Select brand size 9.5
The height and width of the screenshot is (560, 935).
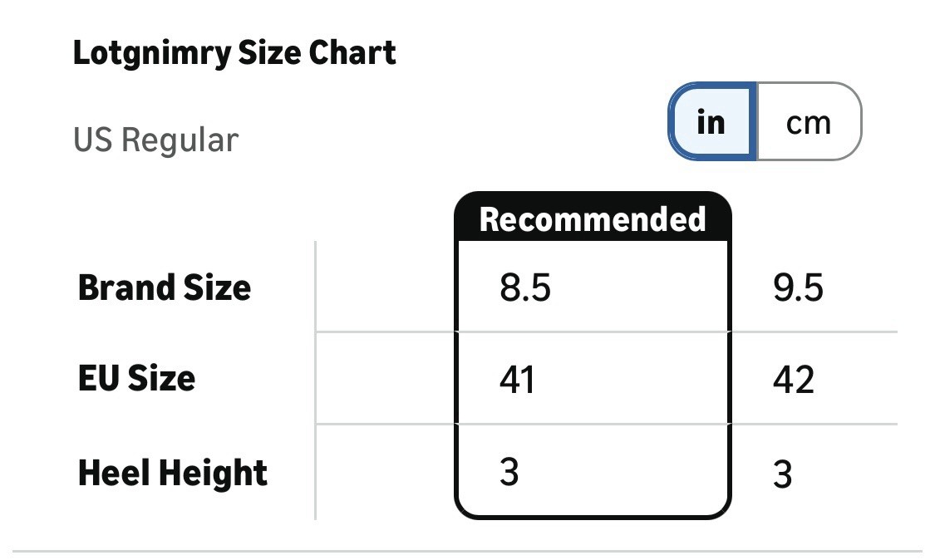click(798, 288)
